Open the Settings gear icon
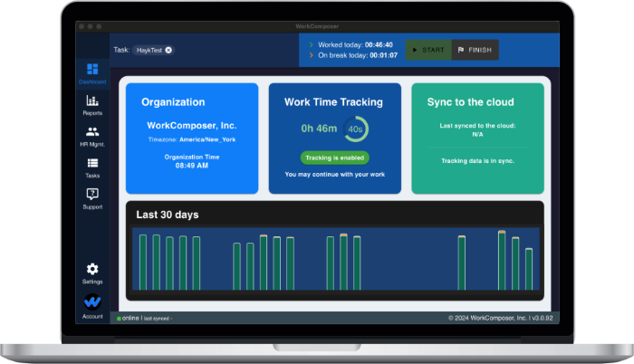 (x=92, y=269)
